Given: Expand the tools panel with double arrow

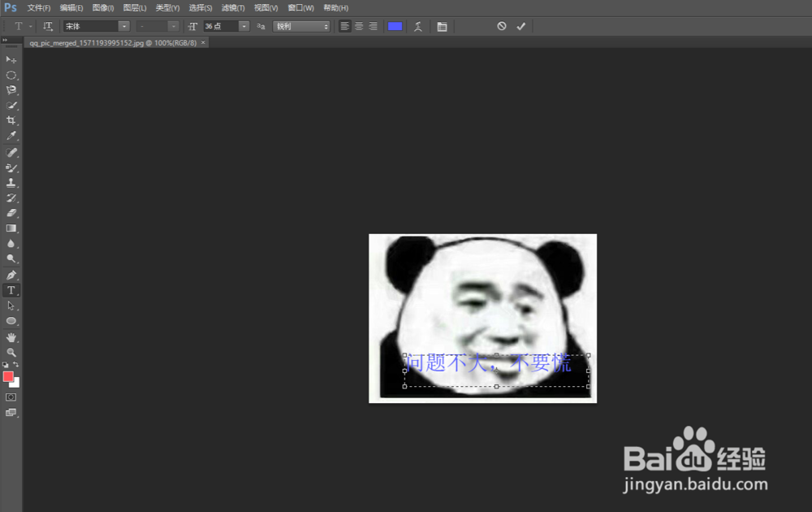Looking at the screenshot, I should tap(5, 40).
